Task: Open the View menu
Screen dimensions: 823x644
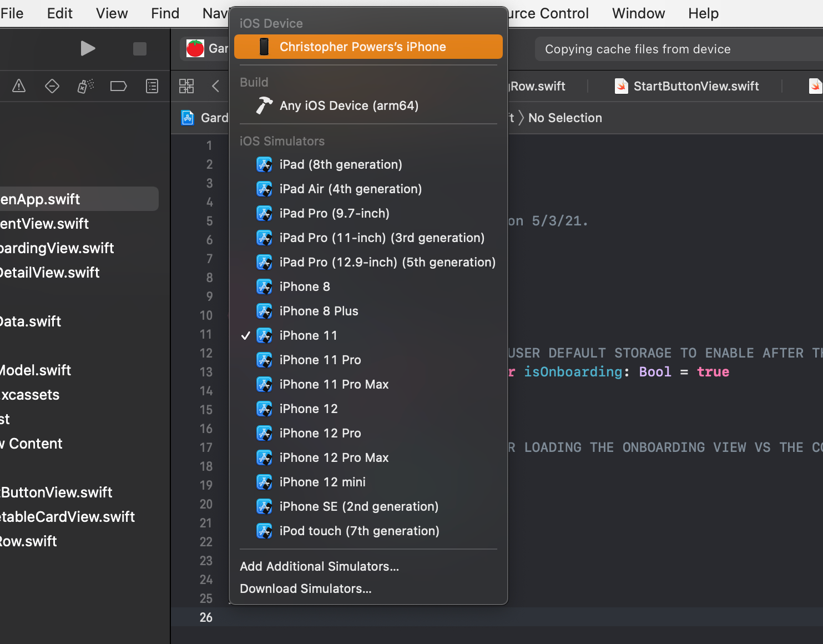Action: pyautogui.click(x=112, y=13)
